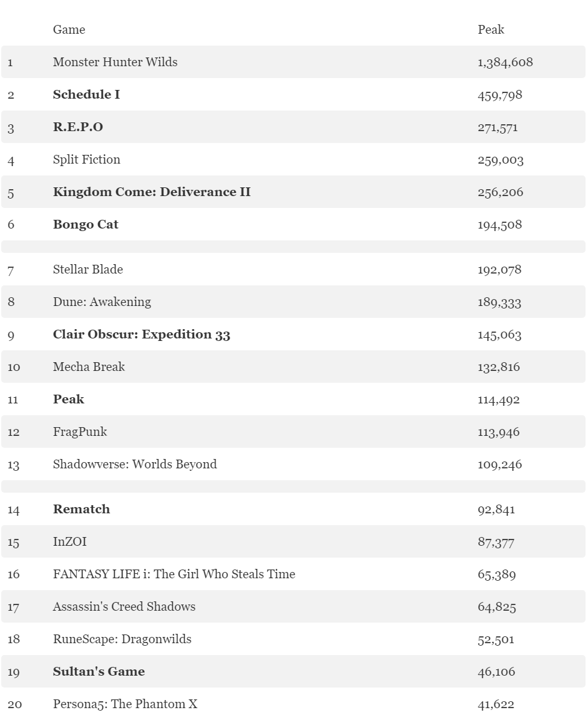This screenshot has width=588, height=725.
Task: Open the Stellar Blade entry
Action: tap(88, 269)
